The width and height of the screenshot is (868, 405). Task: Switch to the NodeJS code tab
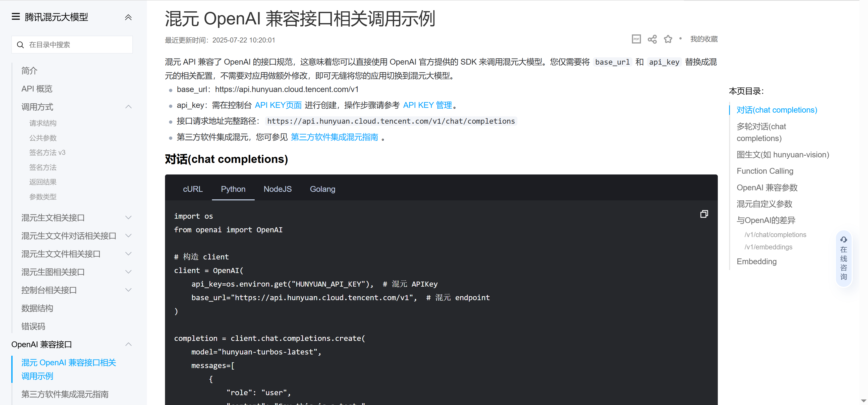click(x=277, y=189)
